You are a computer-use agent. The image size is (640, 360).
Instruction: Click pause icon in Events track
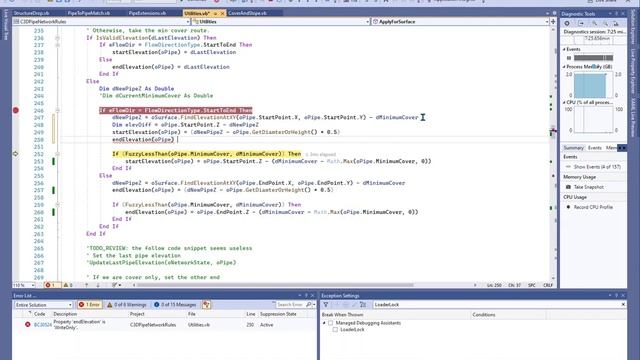point(569,58)
